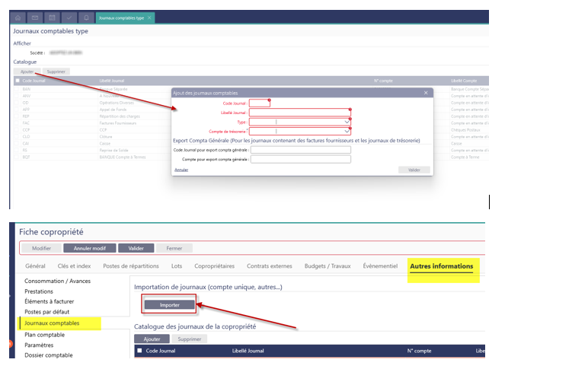The height and width of the screenshot is (385, 588).
Task: Switch to the Autres informations tab
Action: [441, 266]
